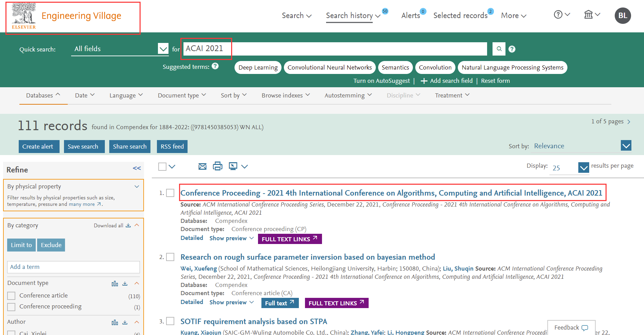Collapse the By category section

(x=137, y=225)
